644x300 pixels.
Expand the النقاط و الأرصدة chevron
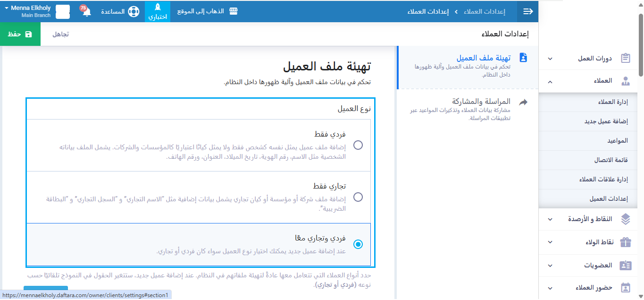tap(550, 219)
